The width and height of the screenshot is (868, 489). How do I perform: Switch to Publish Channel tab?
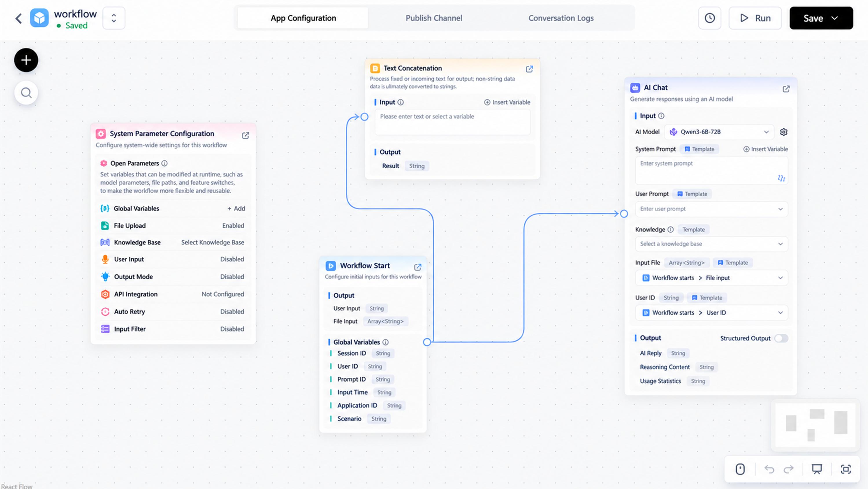click(x=434, y=18)
